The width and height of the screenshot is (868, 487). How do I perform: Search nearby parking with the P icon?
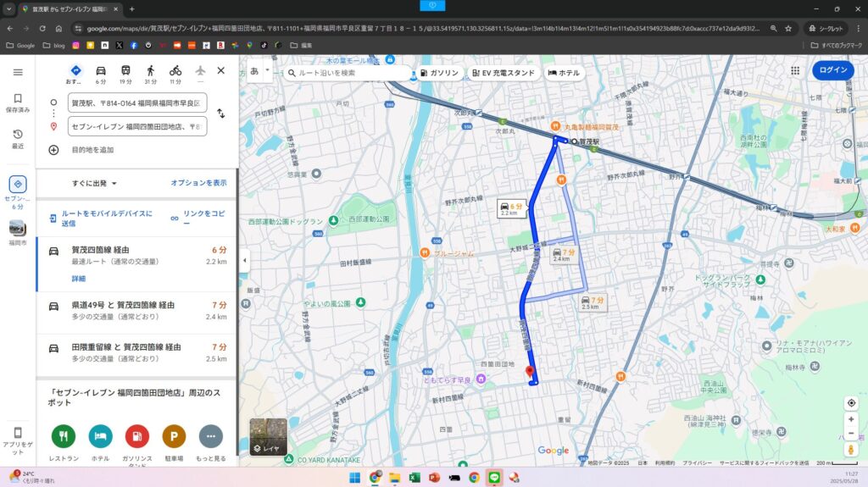click(174, 436)
